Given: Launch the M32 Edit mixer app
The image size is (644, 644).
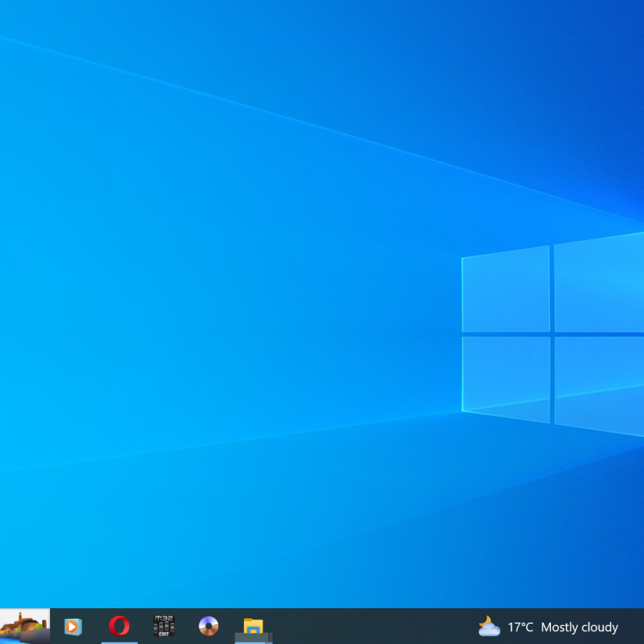Looking at the screenshot, I should point(164,626).
